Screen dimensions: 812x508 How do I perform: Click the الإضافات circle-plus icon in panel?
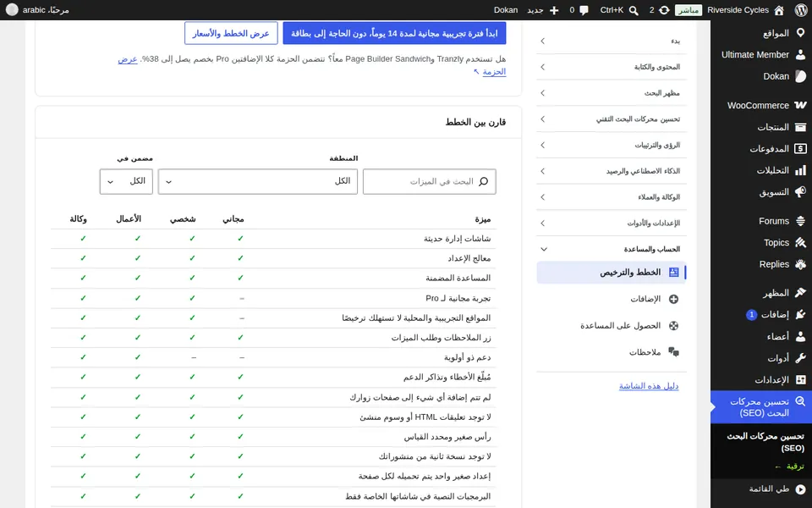tap(674, 299)
